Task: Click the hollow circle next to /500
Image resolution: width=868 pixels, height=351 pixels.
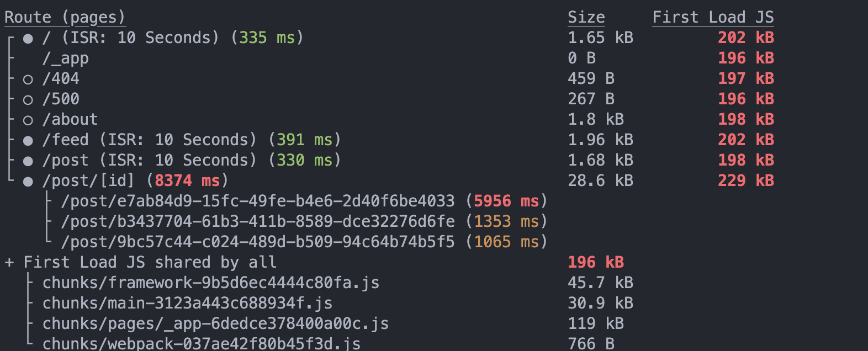Action: click(x=28, y=100)
